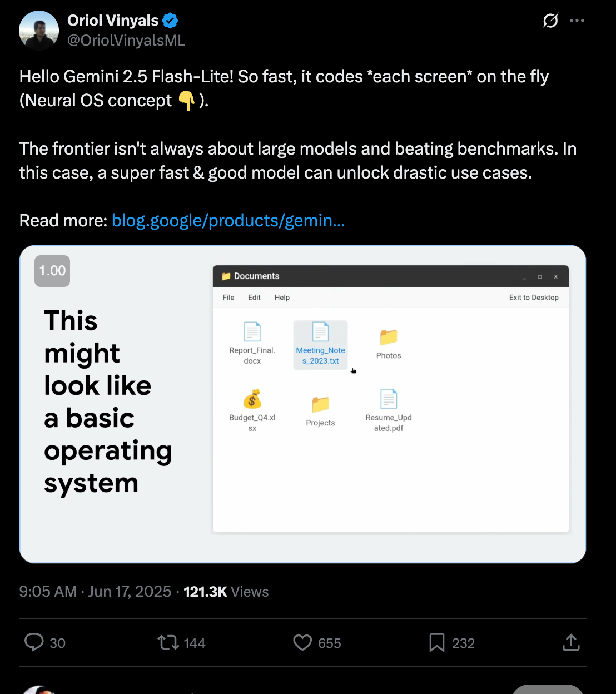Click the Grok icon on the post
The image size is (616, 694).
coord(550,21)
